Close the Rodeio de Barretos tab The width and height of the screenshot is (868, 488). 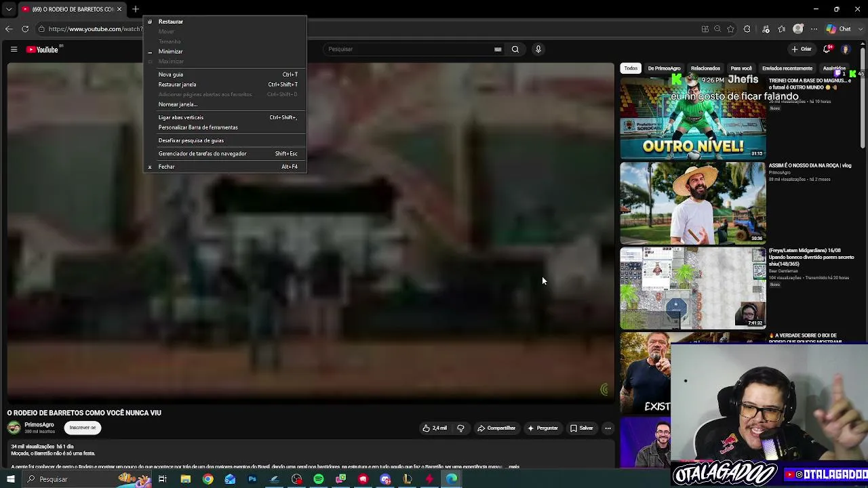coord(119,9)
